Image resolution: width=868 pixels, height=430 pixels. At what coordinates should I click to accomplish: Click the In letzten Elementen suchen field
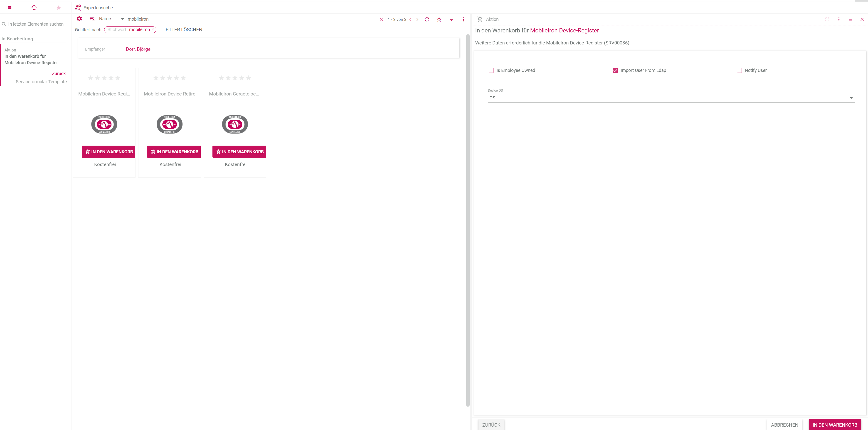[36, 24]
